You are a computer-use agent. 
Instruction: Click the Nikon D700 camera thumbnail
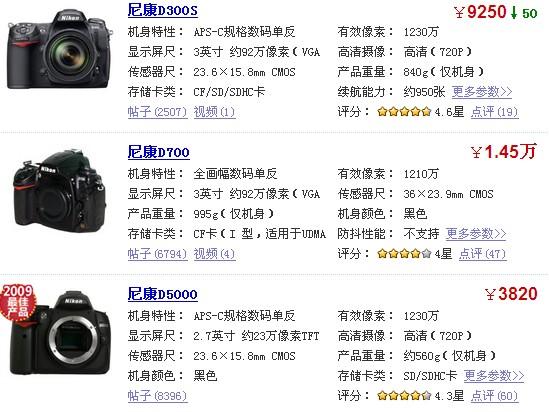coord(60,191)
